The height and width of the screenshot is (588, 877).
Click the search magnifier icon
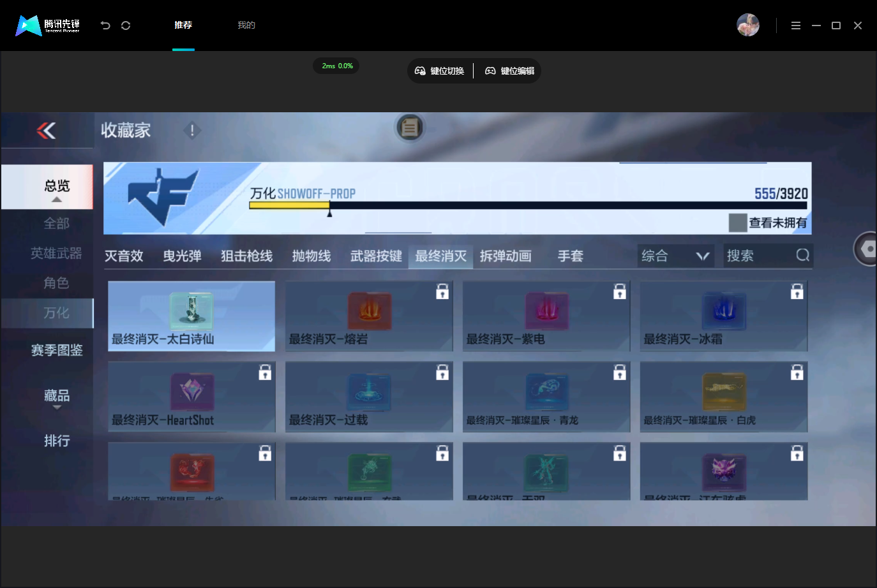click(x=802, y=255)
